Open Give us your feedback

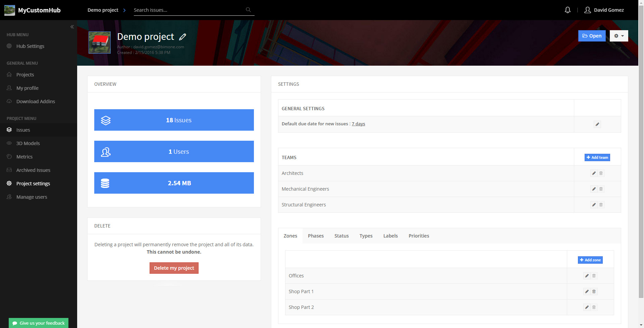(39, 323)
